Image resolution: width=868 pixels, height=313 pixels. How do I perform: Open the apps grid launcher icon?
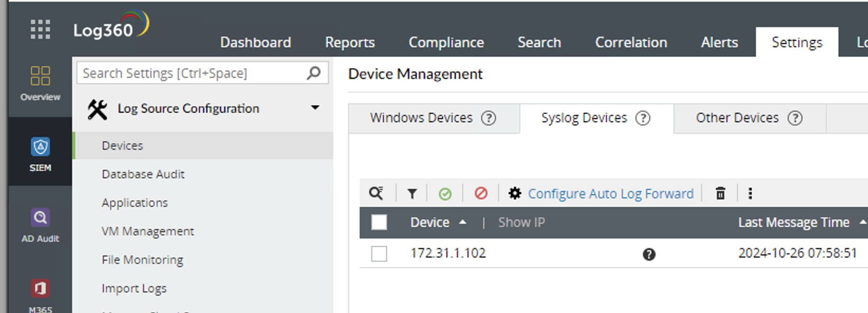click(x=40, y=30)
